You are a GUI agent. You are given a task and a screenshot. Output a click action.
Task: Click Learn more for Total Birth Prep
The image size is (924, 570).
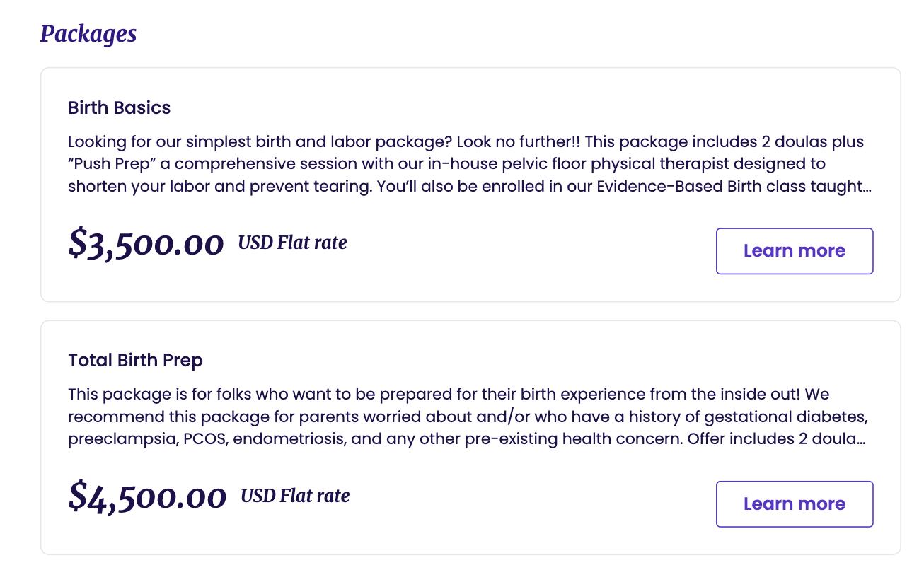(794, 504)
